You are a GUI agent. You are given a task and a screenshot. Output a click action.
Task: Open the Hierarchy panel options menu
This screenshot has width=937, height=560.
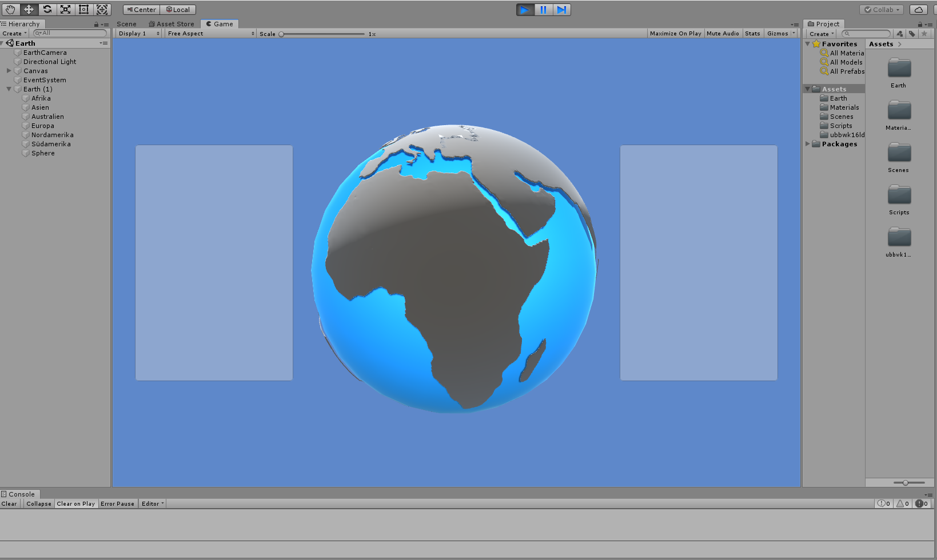[x=105, y=25]
